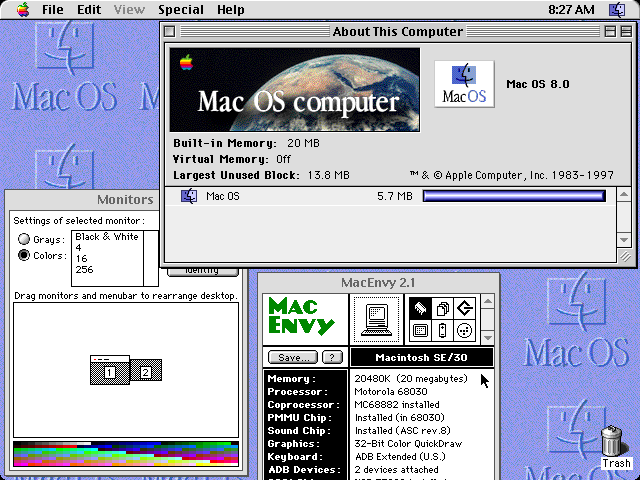Click the Memory label in MacEnvy
640x480 pixels.
(291, 379)
